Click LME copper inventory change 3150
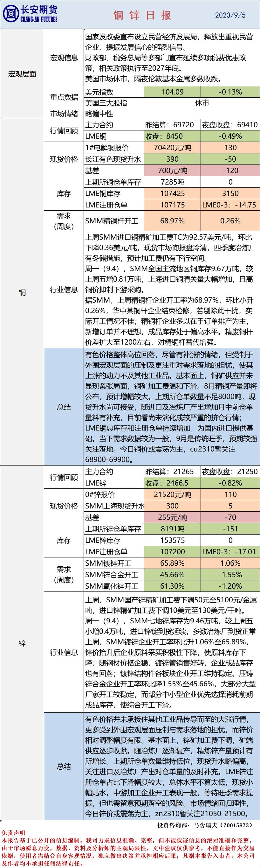The height and width of the screenshot is (868, 260). pos(230,193)
